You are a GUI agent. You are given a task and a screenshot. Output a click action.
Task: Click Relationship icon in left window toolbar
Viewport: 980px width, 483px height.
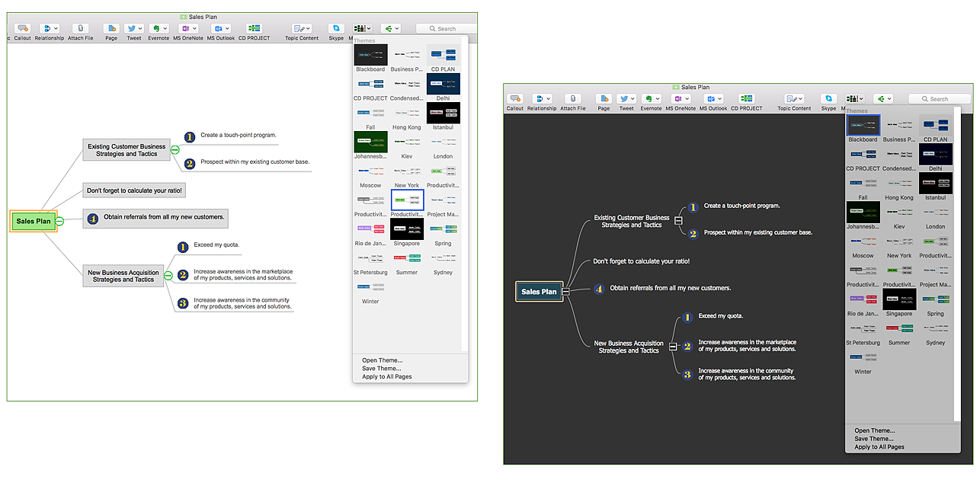click(49, 29)
